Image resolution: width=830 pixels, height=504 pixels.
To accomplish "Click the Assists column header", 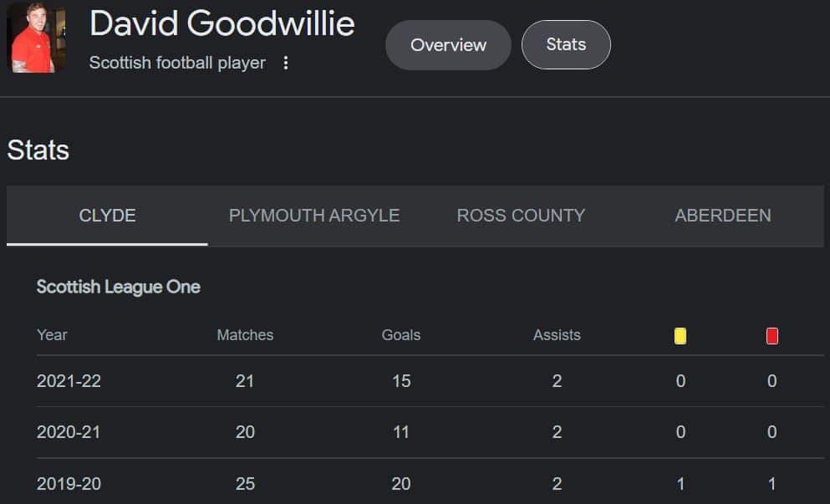I will [x=557, y=335].
